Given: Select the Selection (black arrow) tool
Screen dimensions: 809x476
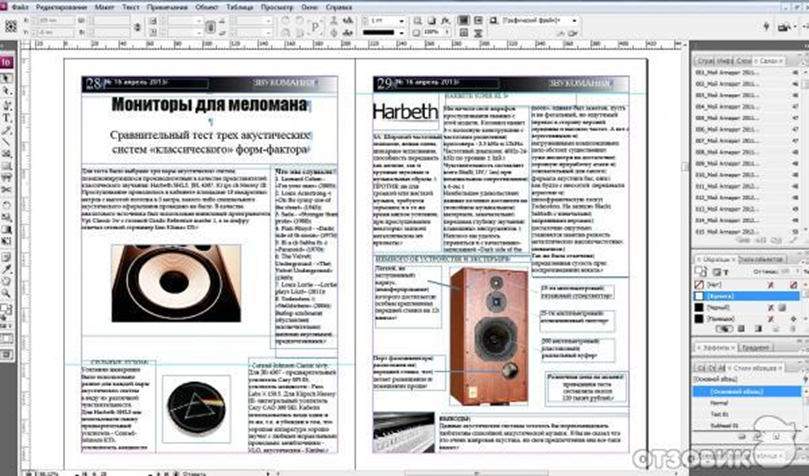Looking at the screenshot, I should pos(6,78).
